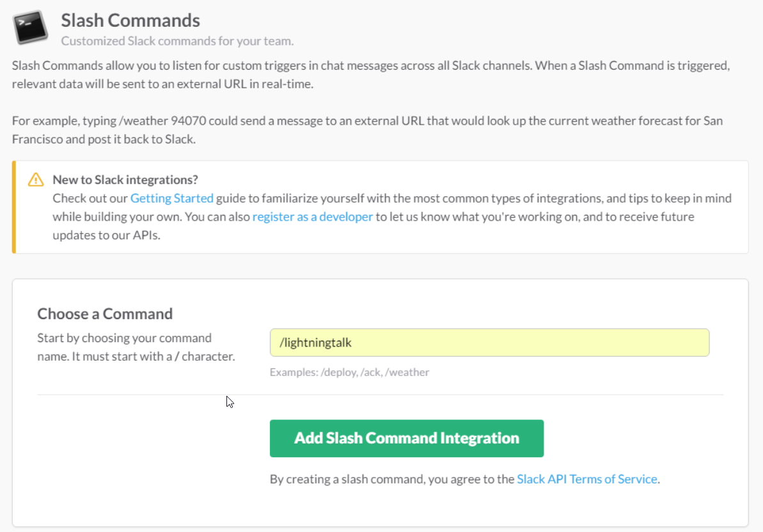Follow the register as a developer link
The width and height of the screenshot is (763, 532).
312,217
